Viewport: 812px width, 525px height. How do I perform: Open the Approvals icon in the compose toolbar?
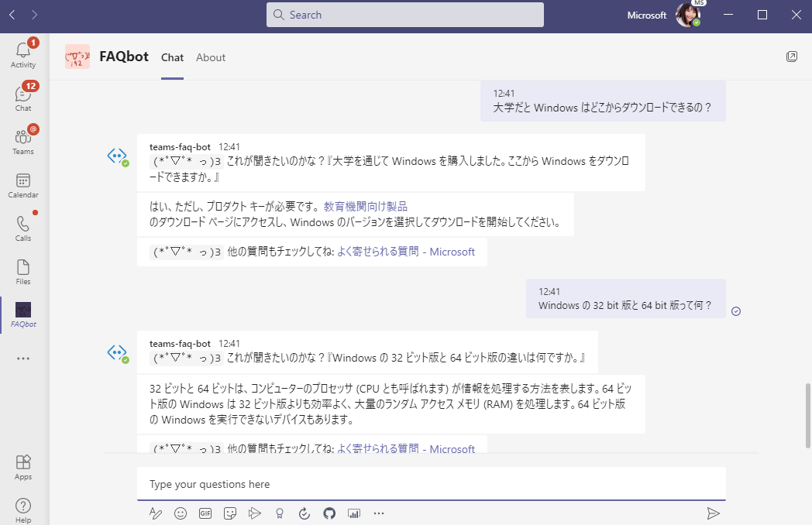pos(304,513)
